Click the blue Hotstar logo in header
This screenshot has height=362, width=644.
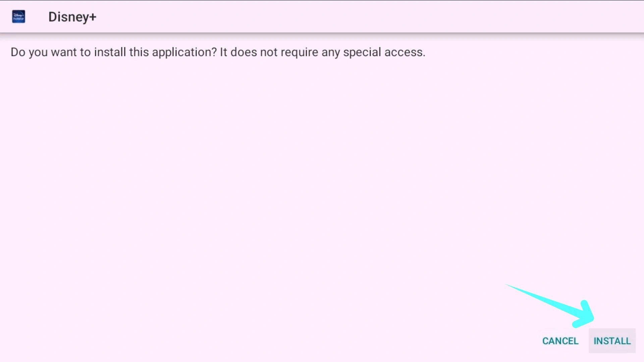[18, 17]
